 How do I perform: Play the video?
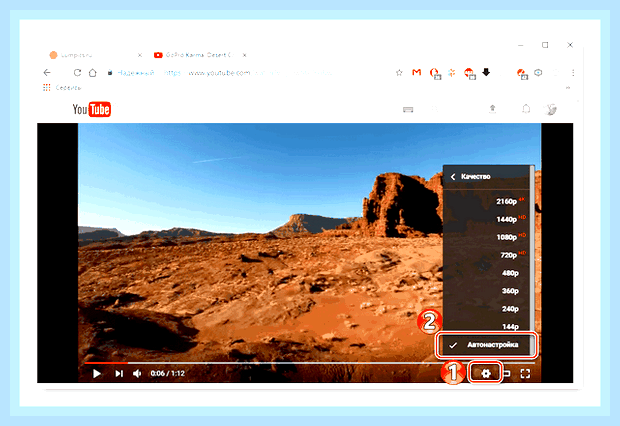tap(96, 373)
